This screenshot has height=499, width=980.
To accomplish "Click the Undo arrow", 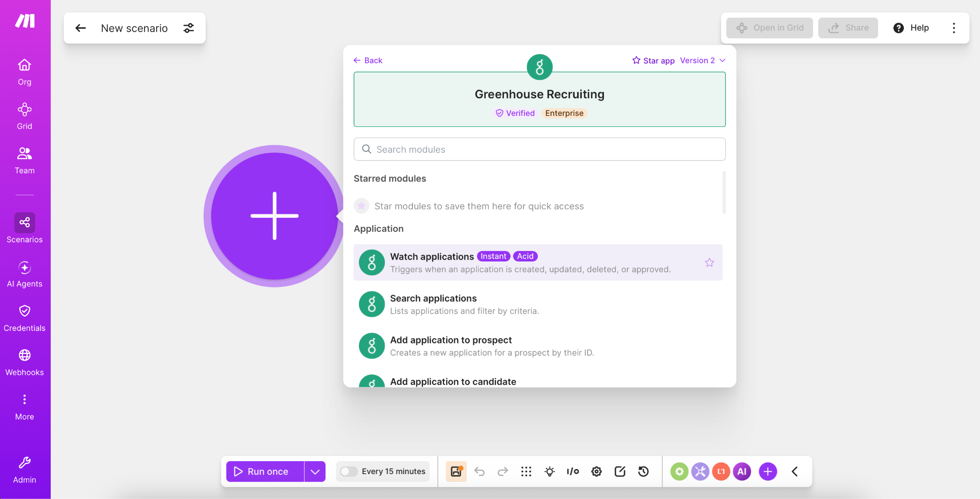I will click(x=479, y=472).
